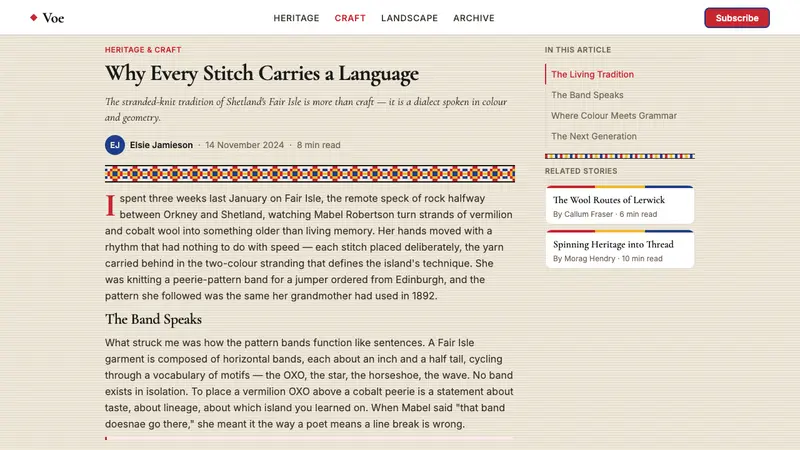Jump to The Living Tradition section
The width and height of the screenshot is (800, 450).
point(592,74)
